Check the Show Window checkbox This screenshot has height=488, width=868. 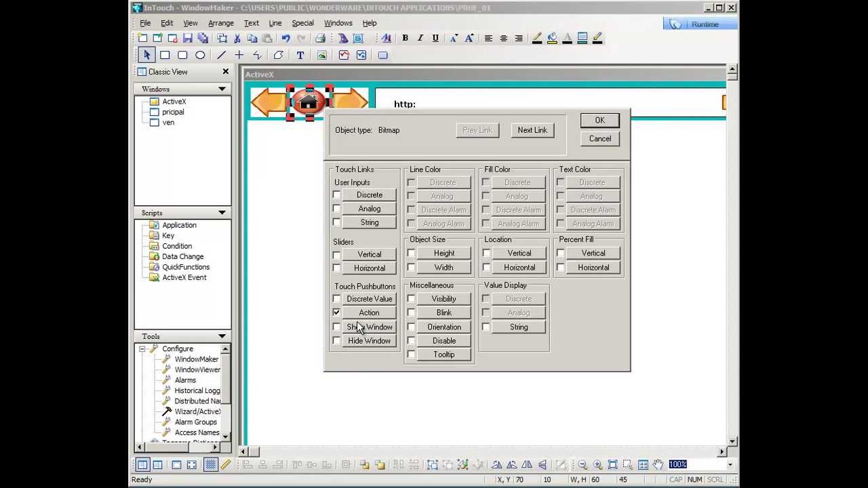coord(336,327)
